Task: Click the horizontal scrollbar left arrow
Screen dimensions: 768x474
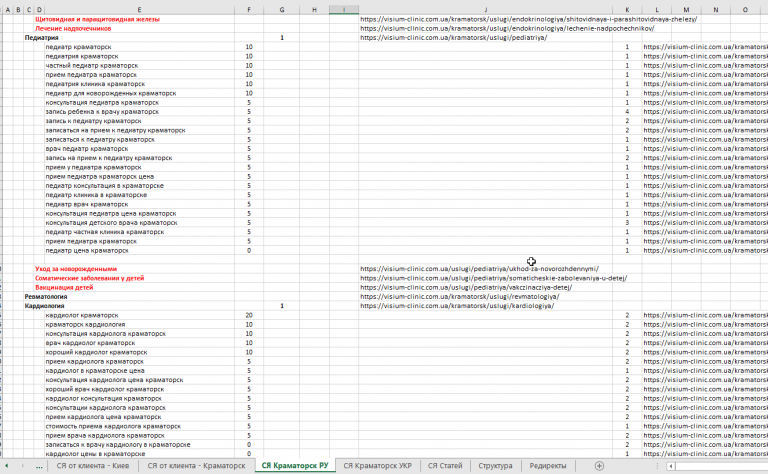Action: [671, 466]
